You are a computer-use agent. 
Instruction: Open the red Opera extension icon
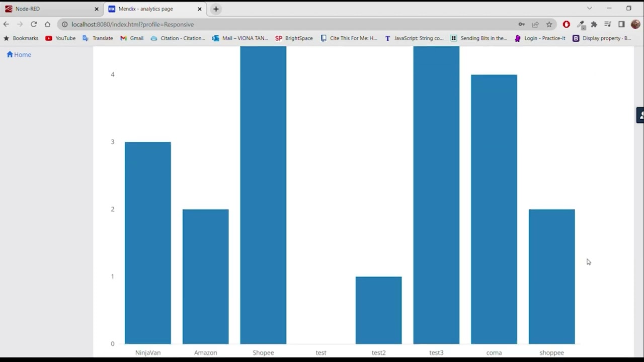[567, 24]
